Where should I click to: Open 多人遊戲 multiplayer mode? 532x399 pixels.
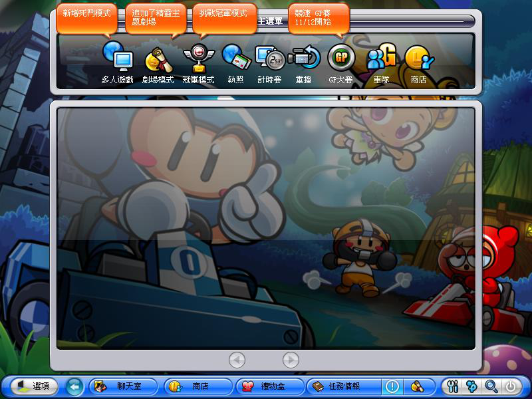tap(117, 60)
